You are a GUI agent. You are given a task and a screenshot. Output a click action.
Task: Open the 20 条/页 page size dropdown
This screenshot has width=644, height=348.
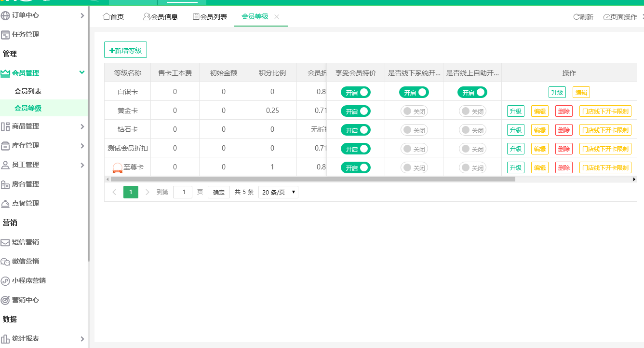coord(278,192)
